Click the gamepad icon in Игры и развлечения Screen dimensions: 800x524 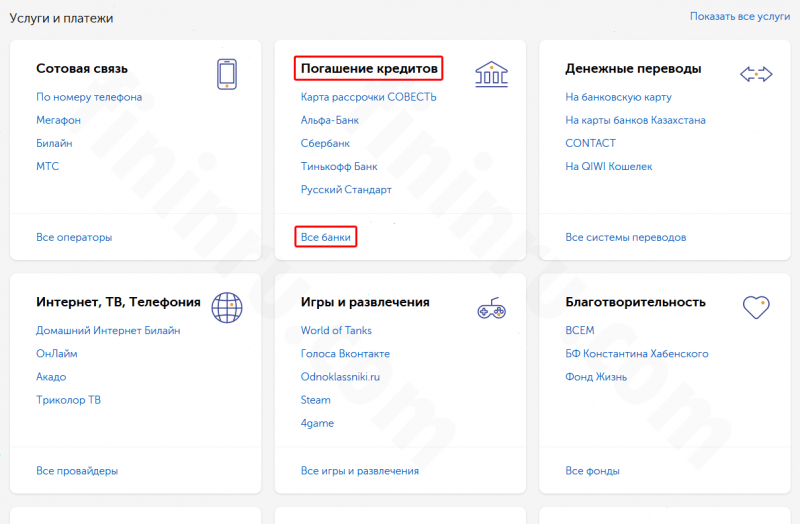491,308
